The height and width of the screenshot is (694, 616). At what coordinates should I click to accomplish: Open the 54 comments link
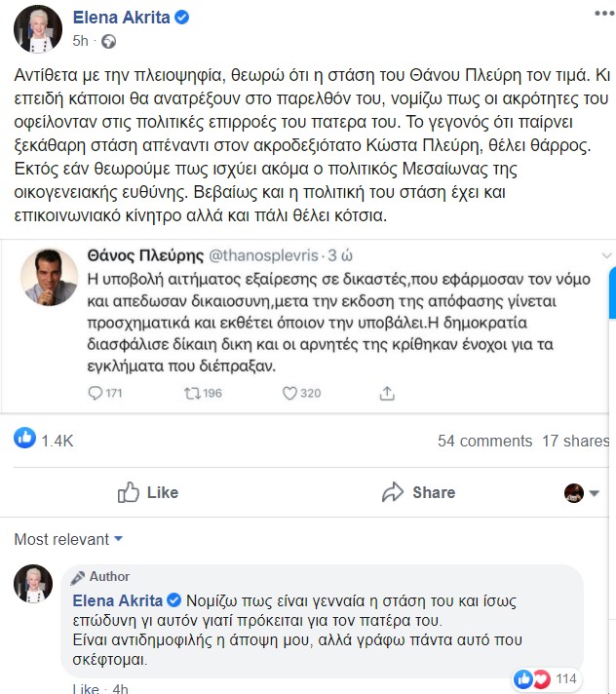484,441
